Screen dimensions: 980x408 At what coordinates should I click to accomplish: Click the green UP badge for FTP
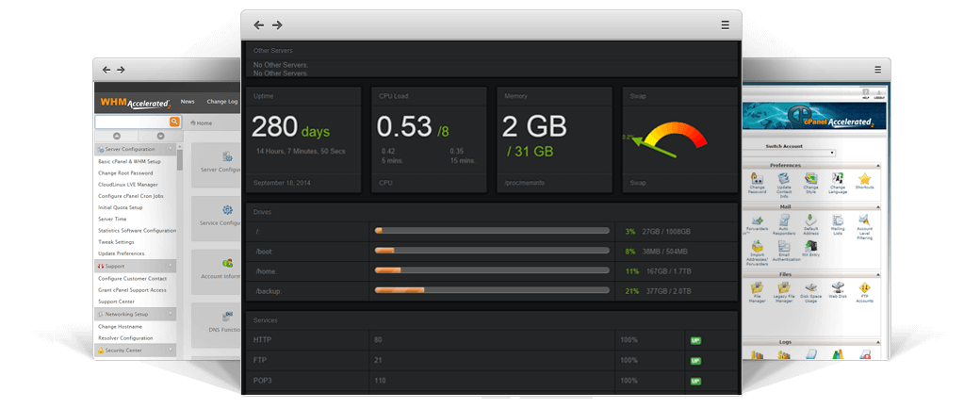pyautogui.click(x=695, y=361)
